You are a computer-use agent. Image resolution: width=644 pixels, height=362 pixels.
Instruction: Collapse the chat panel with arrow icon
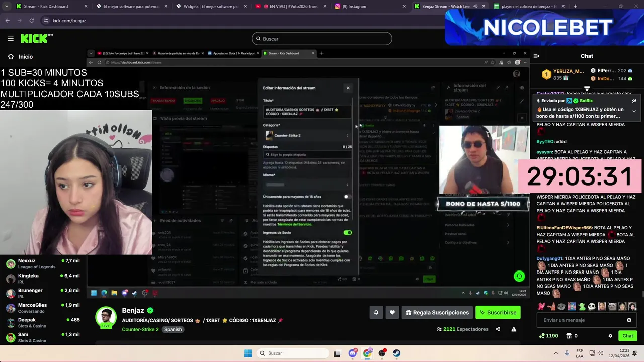[x=536, y=56]
